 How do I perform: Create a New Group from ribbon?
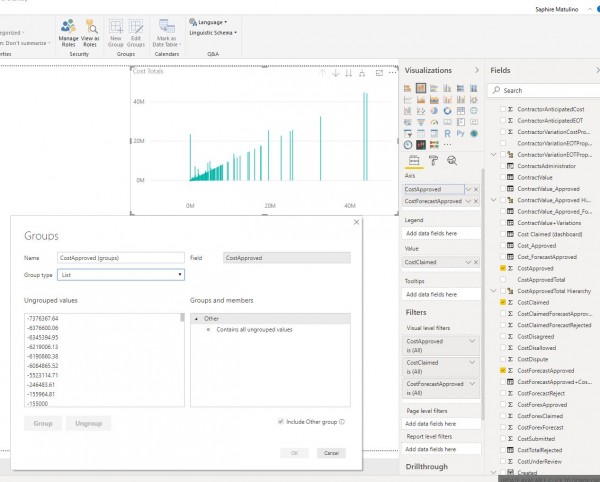[x=116, y=33]
